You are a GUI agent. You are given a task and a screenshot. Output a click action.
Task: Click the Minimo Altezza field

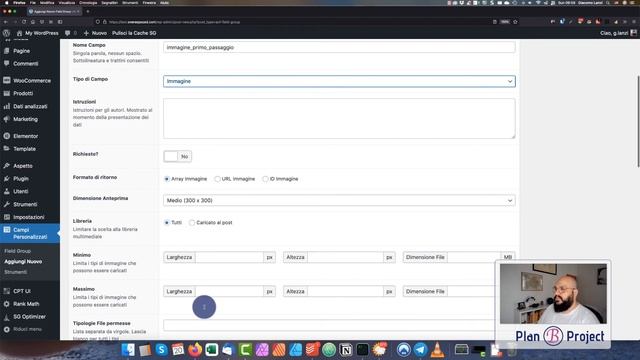pyautogui.click(x=345, y=257)
